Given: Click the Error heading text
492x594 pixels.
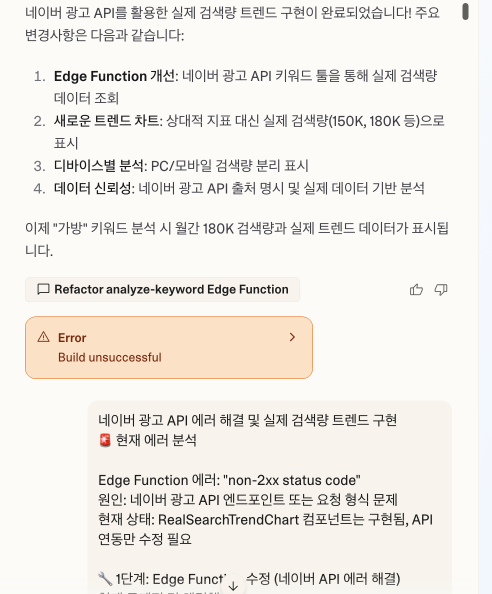Looking at the screenshot, I should click(72, 338).
